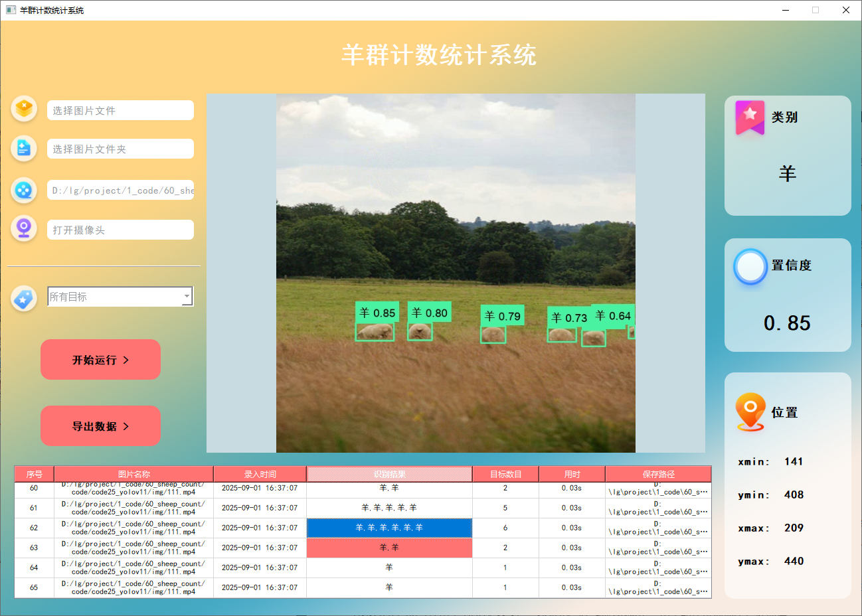Screen dimensions: 862x616
Task: Click the 图片名称 column header
Action: pos(133,474)
